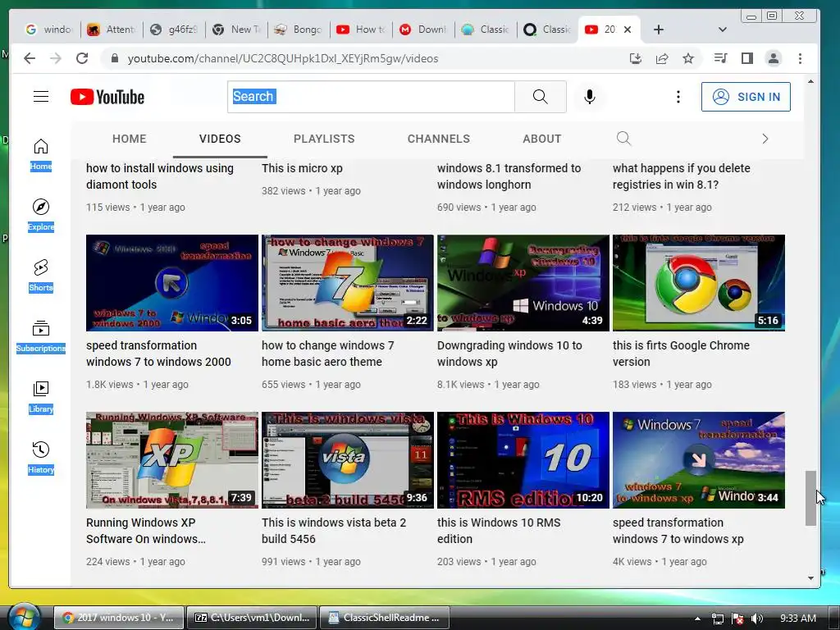Image resolution: width=840 pixels, height=630 pixels.
Task: Open Chrome profile avatar
Action: [773, 58]
